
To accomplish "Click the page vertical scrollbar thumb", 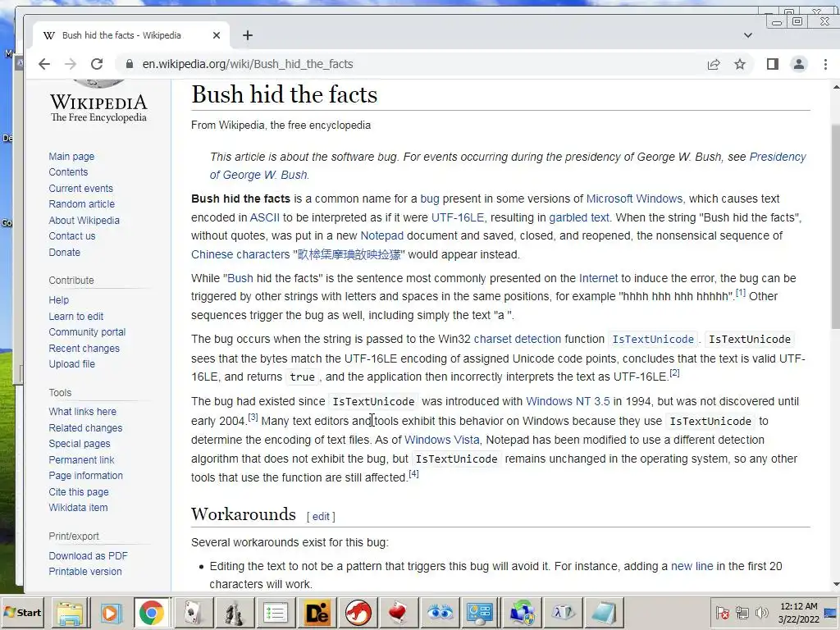I will point(835,228).
